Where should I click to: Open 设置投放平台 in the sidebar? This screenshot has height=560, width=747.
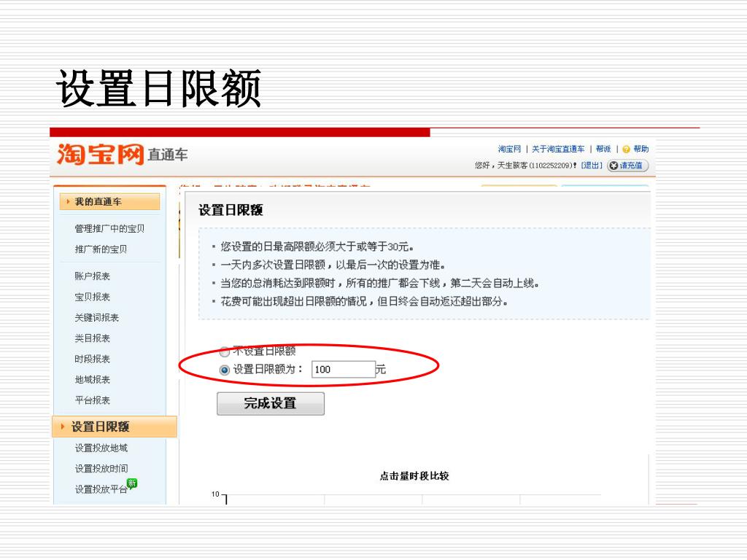coord(101,489)
